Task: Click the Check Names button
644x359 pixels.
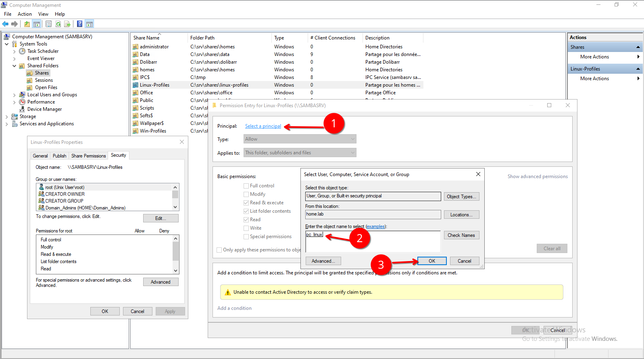Action: pyautogui.click(x=462, y=235)
